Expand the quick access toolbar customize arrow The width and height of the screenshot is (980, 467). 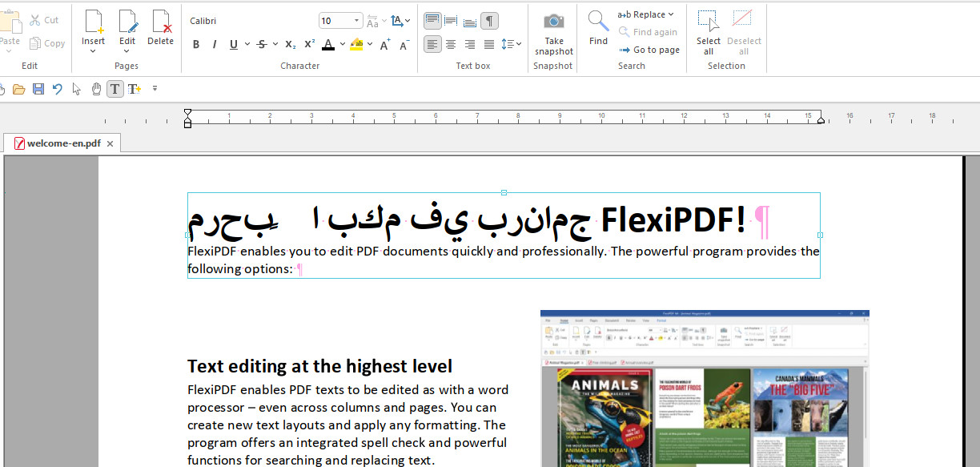(155, 89)
